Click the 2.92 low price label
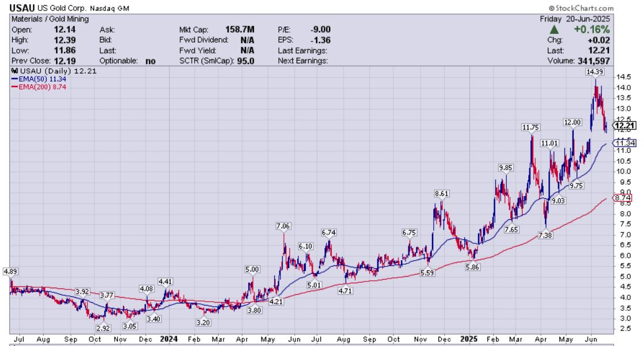This screenshot has height=346, width=644. pyautogui.click(x=103, y=328)
